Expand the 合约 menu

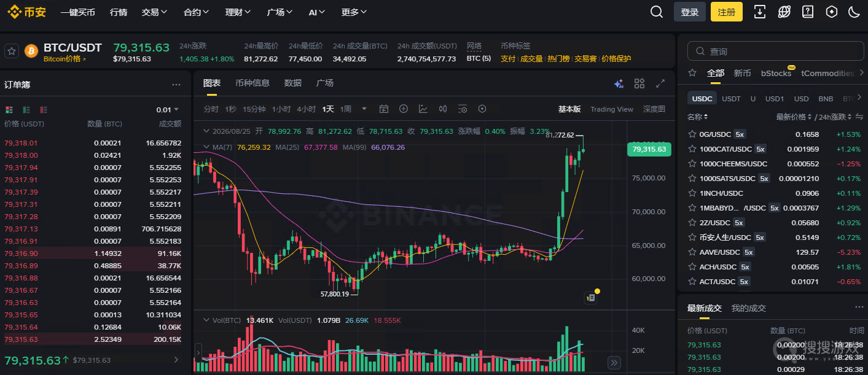pos(197,12)
